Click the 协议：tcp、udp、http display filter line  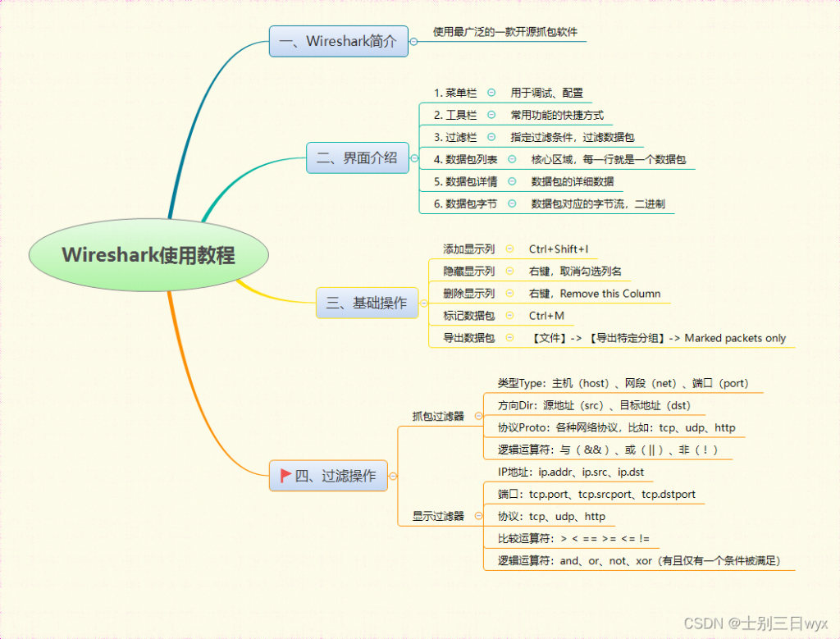(x=551, y=516)
